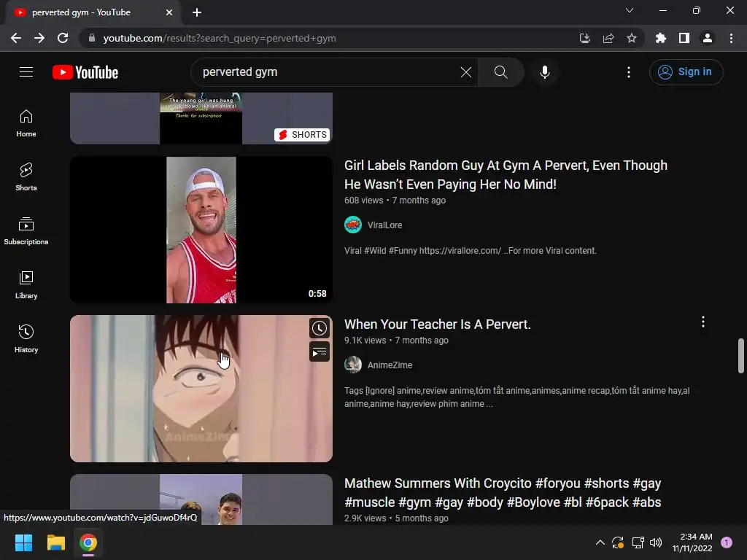Open the AnimeZime channel avatar
Viewport: 747px width, 560px height.
(x=353, y=365)
